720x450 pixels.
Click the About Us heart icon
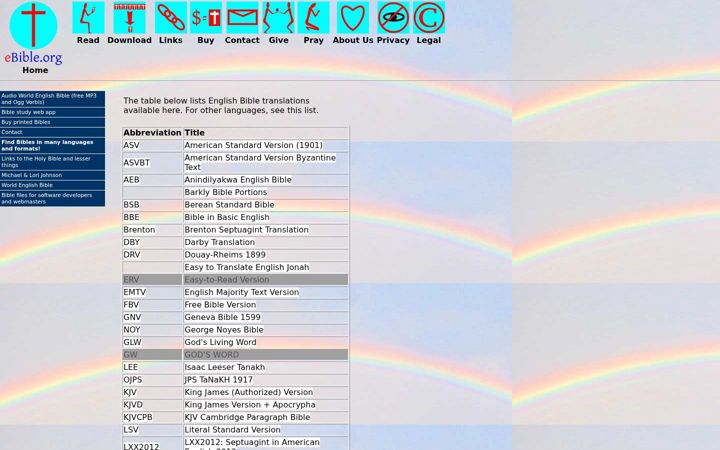(353, 17)
